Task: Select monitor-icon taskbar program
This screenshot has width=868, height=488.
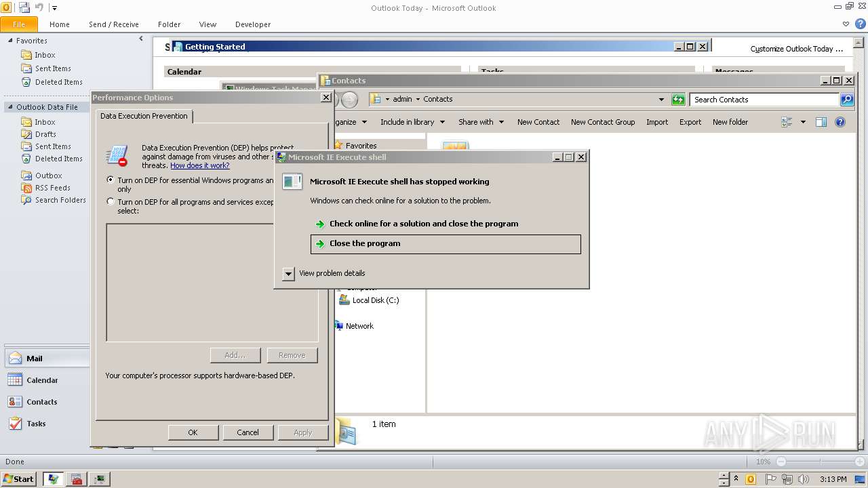Action: [100, 479]
